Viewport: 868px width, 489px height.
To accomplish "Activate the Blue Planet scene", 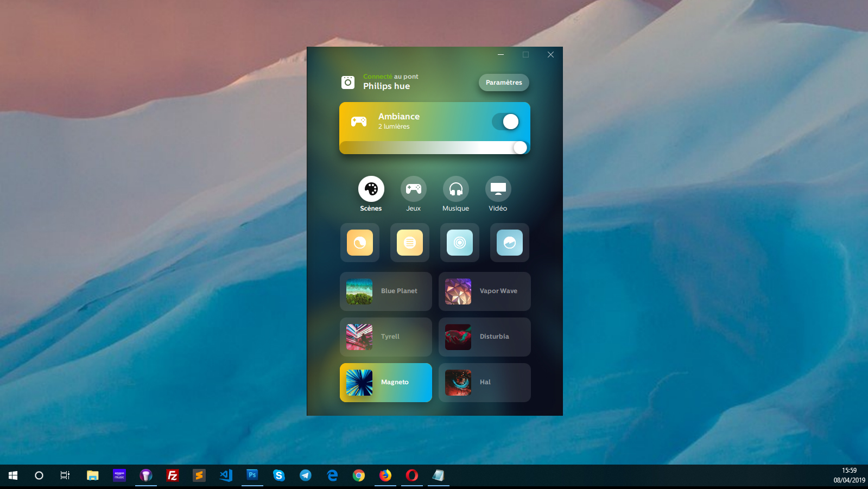I will tap(386, 291).
